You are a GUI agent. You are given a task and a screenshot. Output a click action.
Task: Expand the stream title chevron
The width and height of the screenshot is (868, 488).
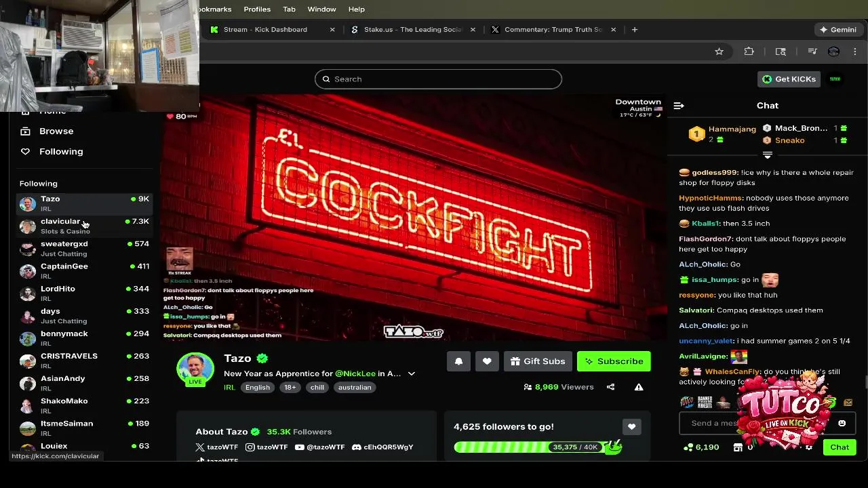411,373
